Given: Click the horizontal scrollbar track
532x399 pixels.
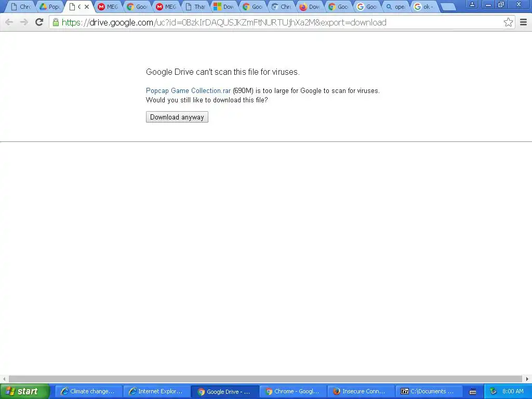Looking at the screenshot, I should (x=265, y=379).
